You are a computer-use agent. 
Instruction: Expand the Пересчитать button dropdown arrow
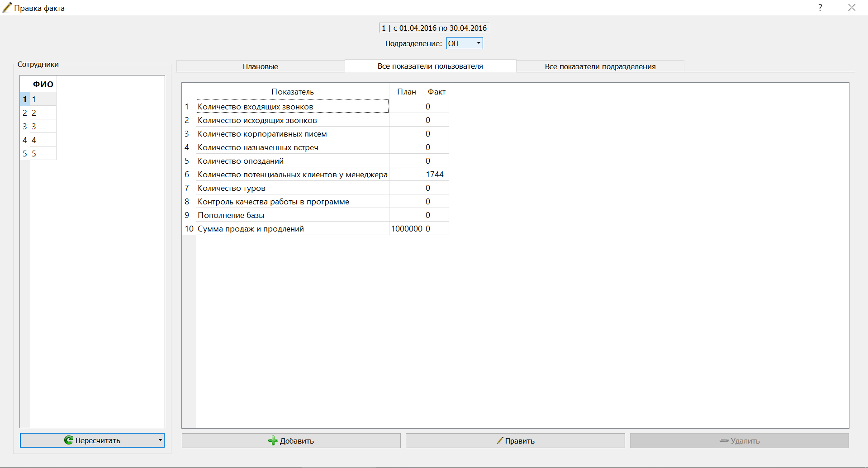click(x=160, y=440)
